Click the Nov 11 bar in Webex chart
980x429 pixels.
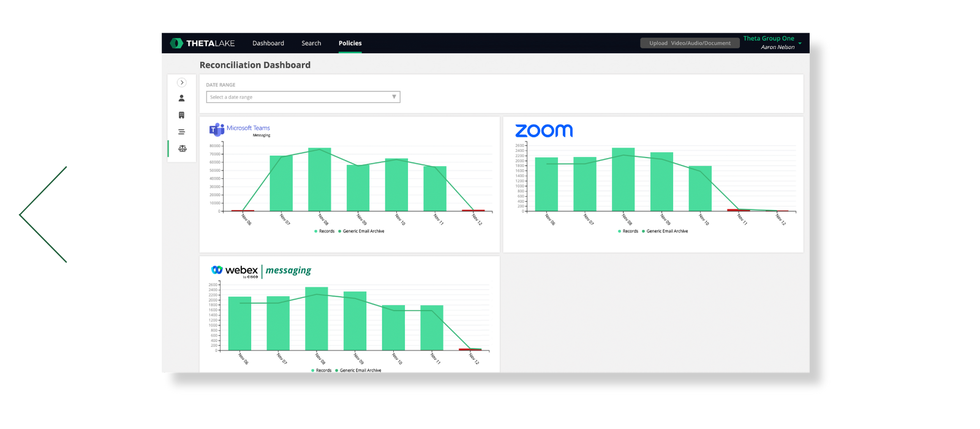(432, 328)
